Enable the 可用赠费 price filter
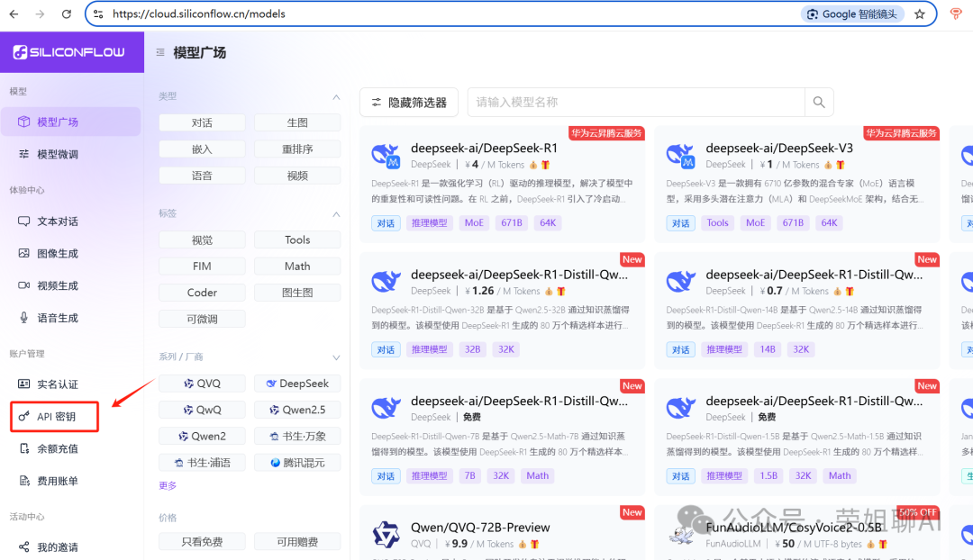Screen dimensions: 973x560 pos(297,541)
